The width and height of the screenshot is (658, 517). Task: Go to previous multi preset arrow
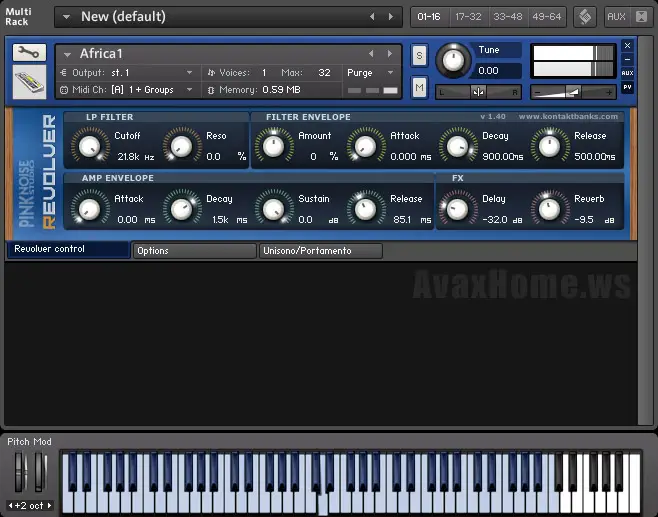(x=372, y=16)
